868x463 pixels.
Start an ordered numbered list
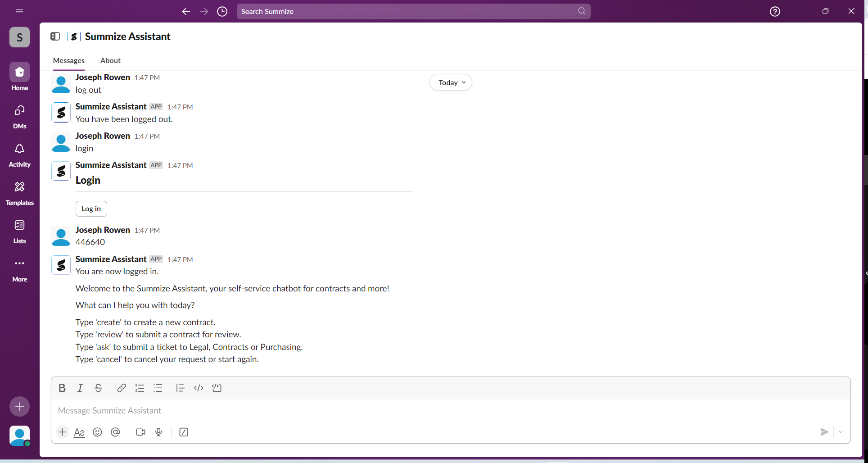coord(140,388)
